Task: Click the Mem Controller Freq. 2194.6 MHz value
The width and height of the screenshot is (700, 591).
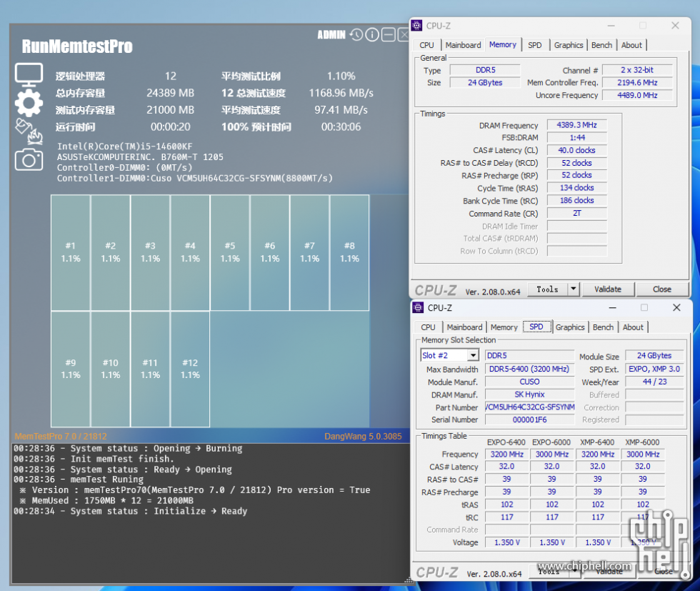Action: 637,83
